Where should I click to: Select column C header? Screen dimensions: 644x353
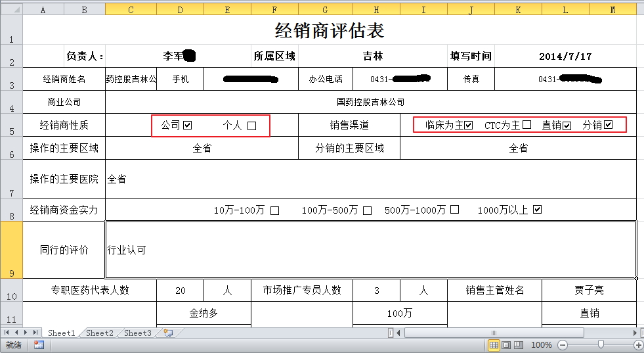(131, 9)
